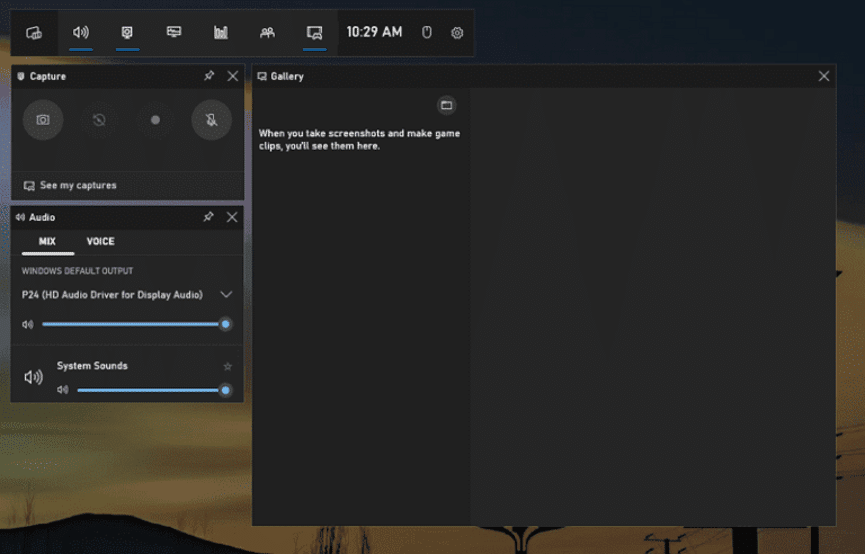The width and height of the screenshot is (866, 554).
Task: Toggle the Audio widget in top bar
Action: click(81, 32)
